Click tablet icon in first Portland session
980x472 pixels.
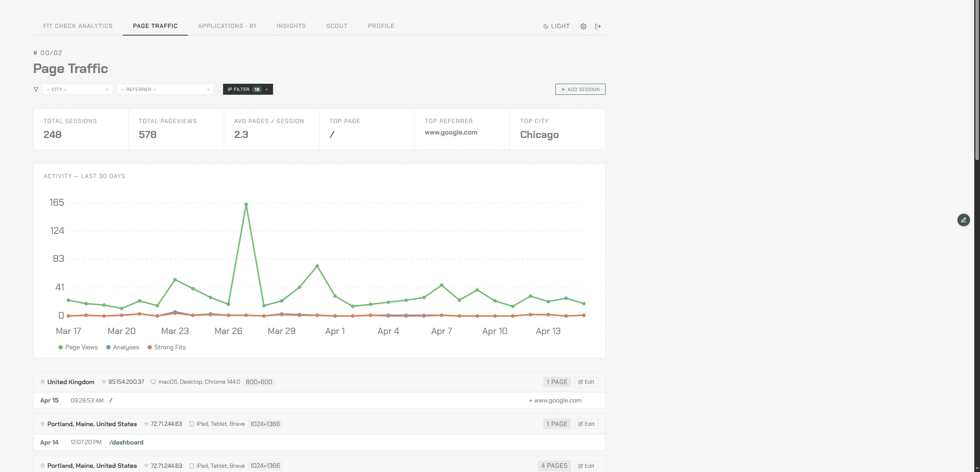click(192, 424)
